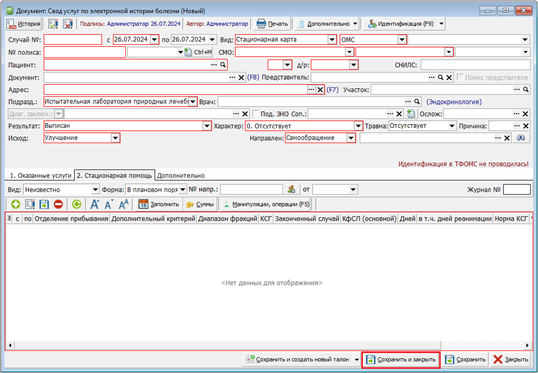The width and height of the screenshot is (538, 373).
Task: Open the Дополнительно toolbar menu
Action: tap(328, 24)
